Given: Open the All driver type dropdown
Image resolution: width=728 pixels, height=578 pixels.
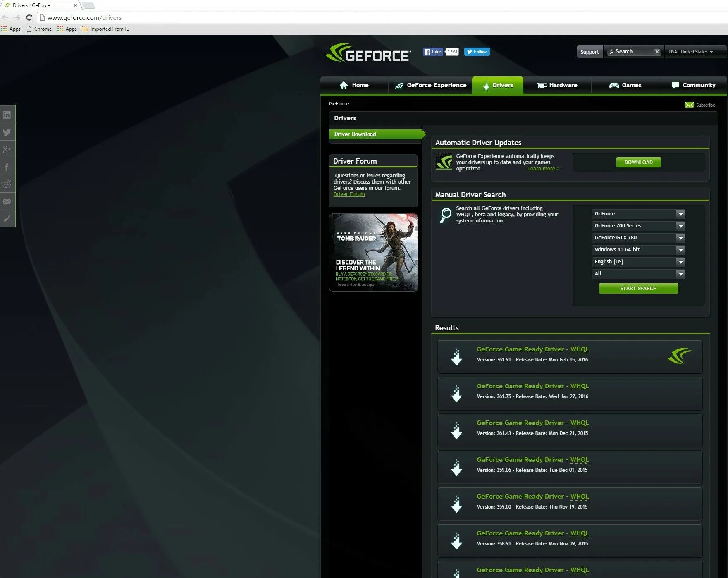Looking at the screenshot, I should tap(638, 274).
